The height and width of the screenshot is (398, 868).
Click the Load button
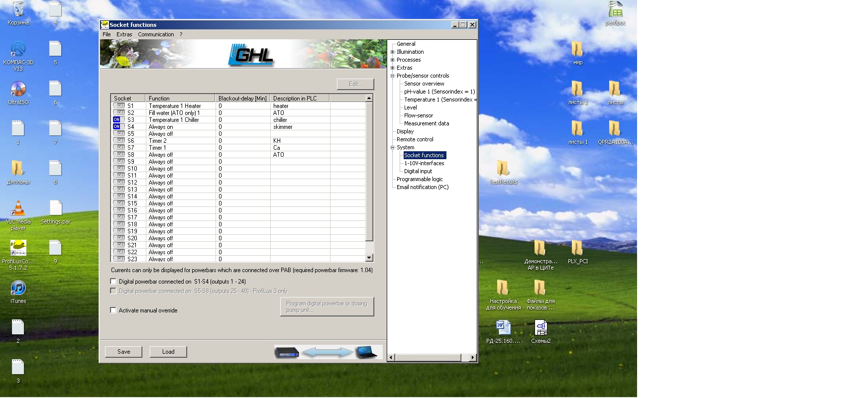pyautogui.click(x=168, y=352)
